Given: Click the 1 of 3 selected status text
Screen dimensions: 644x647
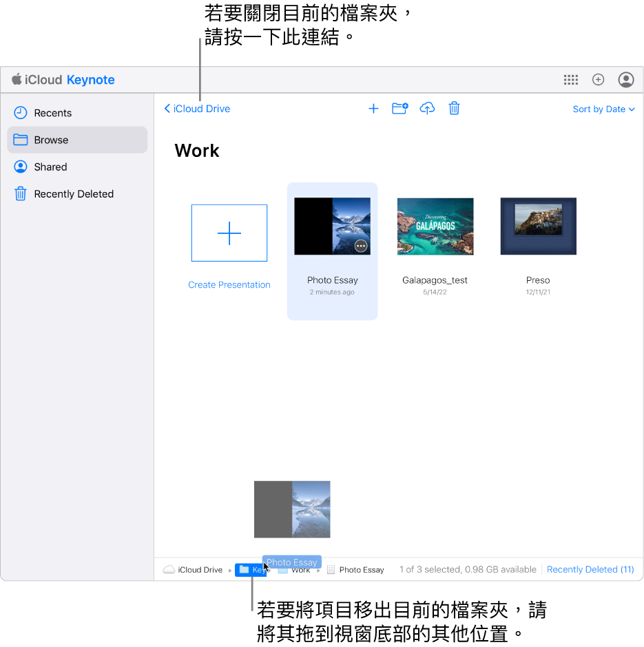Looking at the screenshot, I should [x=468, y=569].
